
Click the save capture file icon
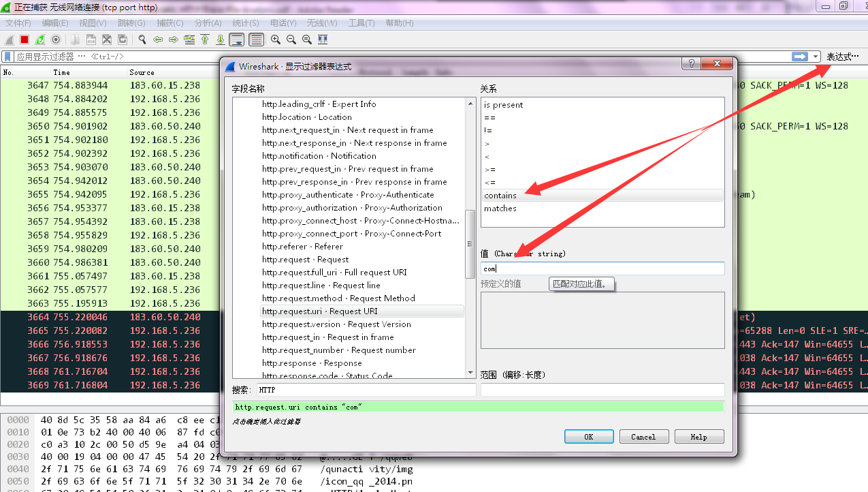(91, 40)
